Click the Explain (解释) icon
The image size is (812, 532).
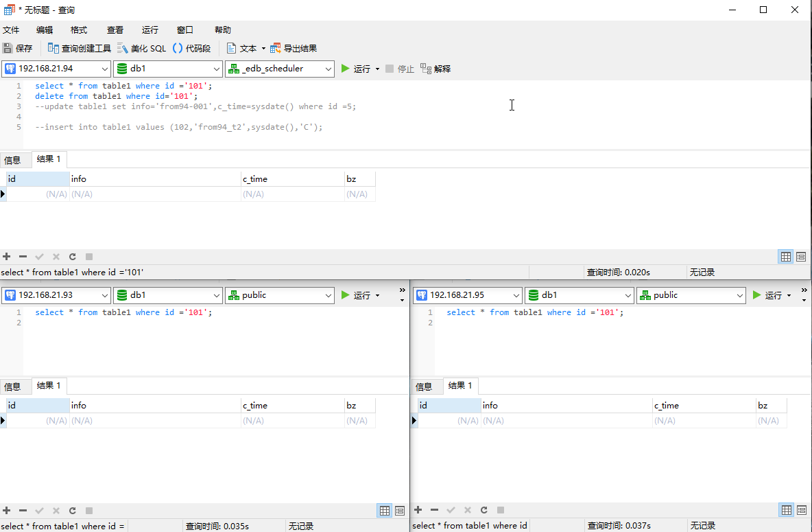click(x=435, y=69)
